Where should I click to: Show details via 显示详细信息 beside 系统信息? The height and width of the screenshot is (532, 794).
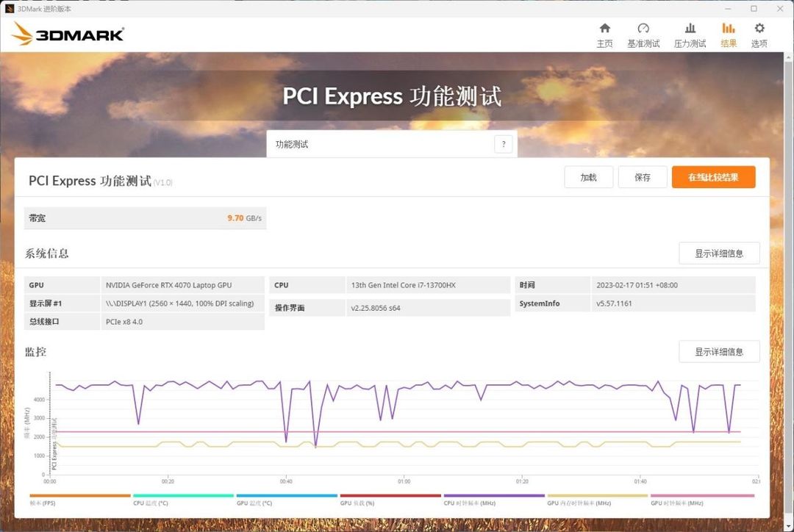[719, 253]
